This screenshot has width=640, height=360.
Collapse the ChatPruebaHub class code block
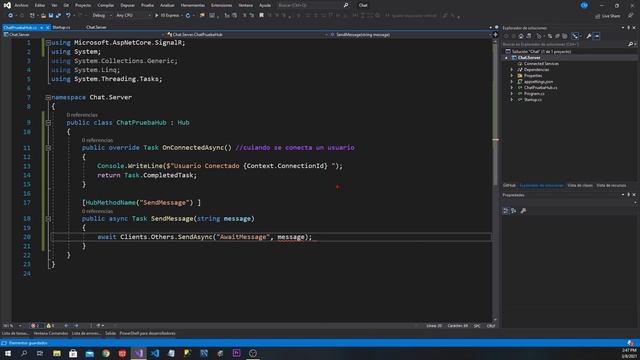(x=48, y=122)
